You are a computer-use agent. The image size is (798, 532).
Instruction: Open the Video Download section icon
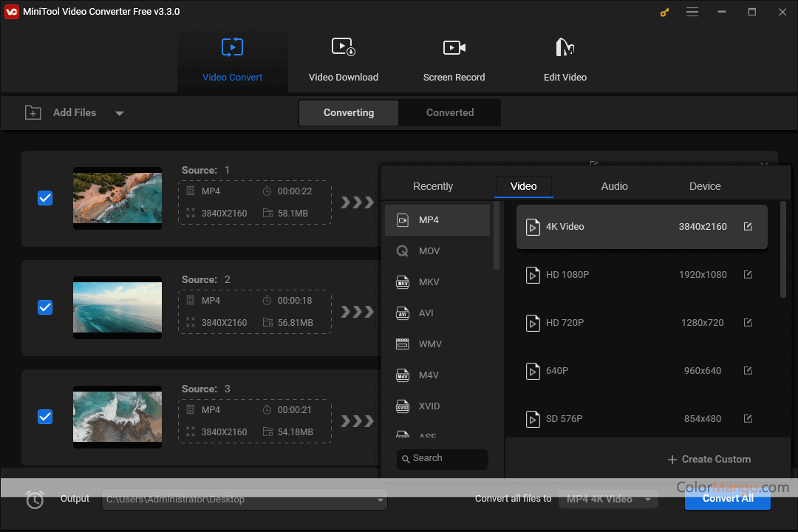coord(343,48)
